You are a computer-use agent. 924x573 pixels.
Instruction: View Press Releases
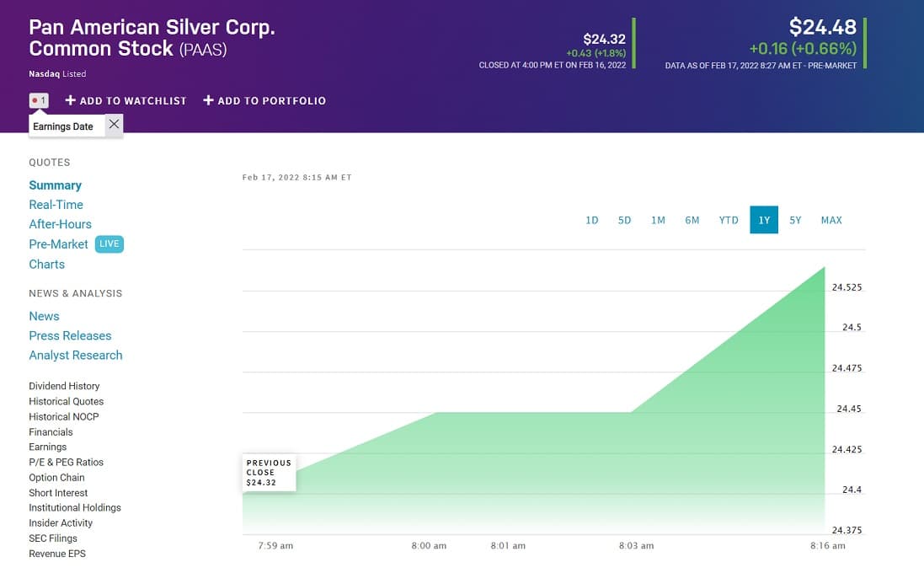pos(70,335)
